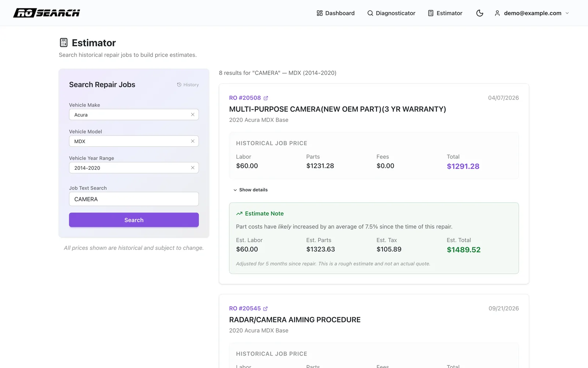Screen dimensions: 588x368
Task: Open the Diagnosticator page
Action: [x=391, y=13]
